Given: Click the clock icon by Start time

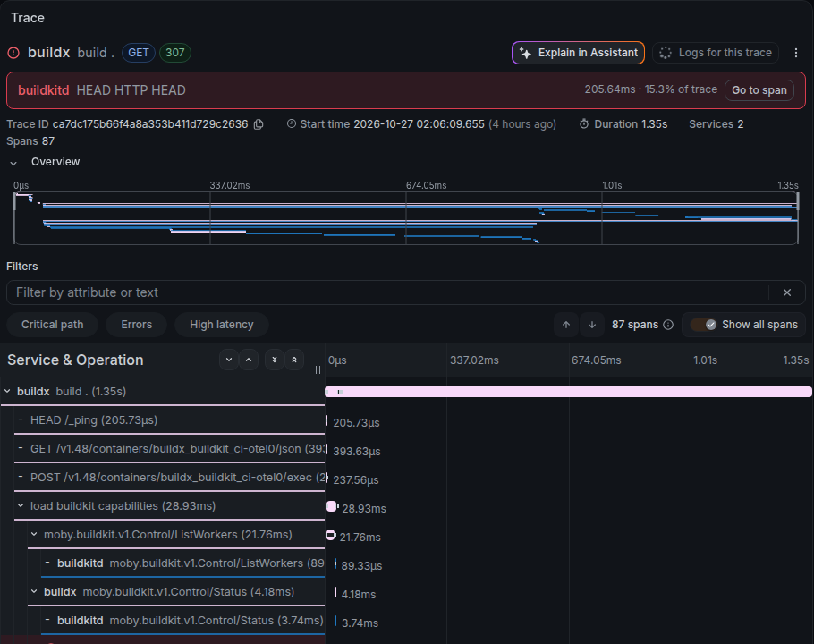Looking at the screenshot, I should tap(292, 124).
